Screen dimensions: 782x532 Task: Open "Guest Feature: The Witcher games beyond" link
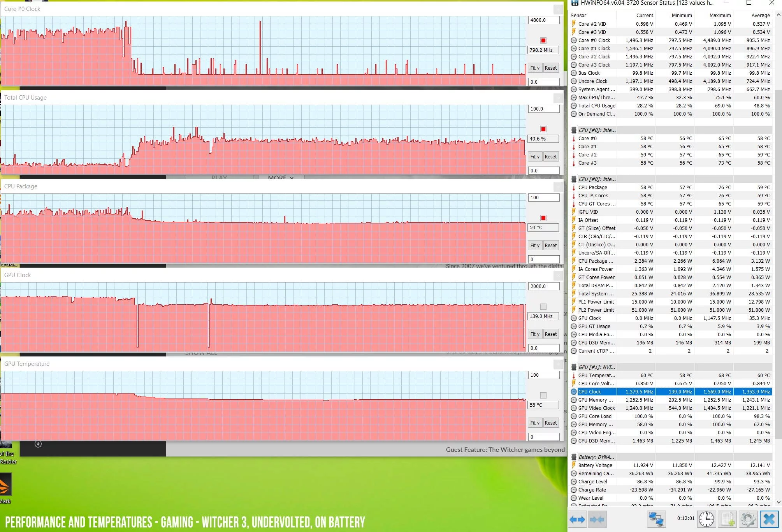505,449
